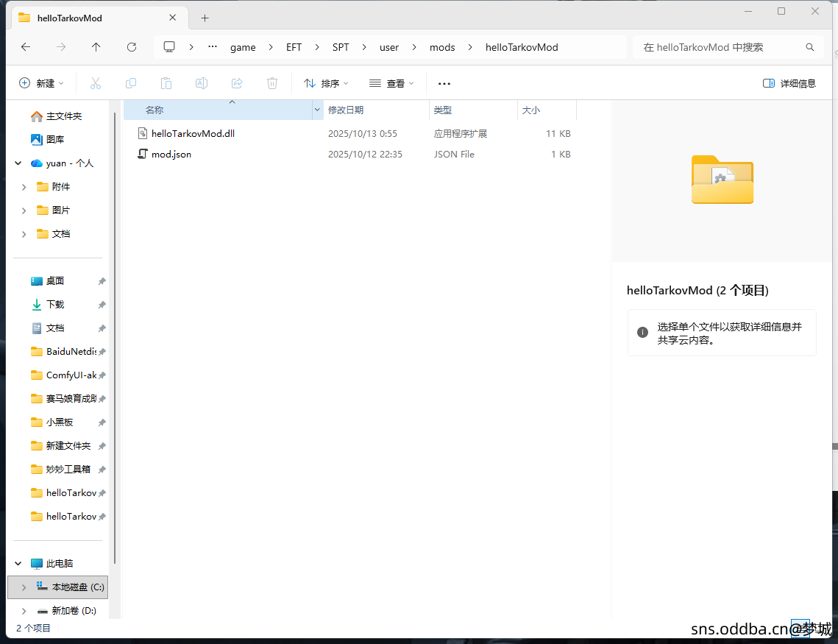Click the search box for helloTarkovMod
The width and height of the screenshot is (838, 644).
pyautogui.click(x=721, y=47)
